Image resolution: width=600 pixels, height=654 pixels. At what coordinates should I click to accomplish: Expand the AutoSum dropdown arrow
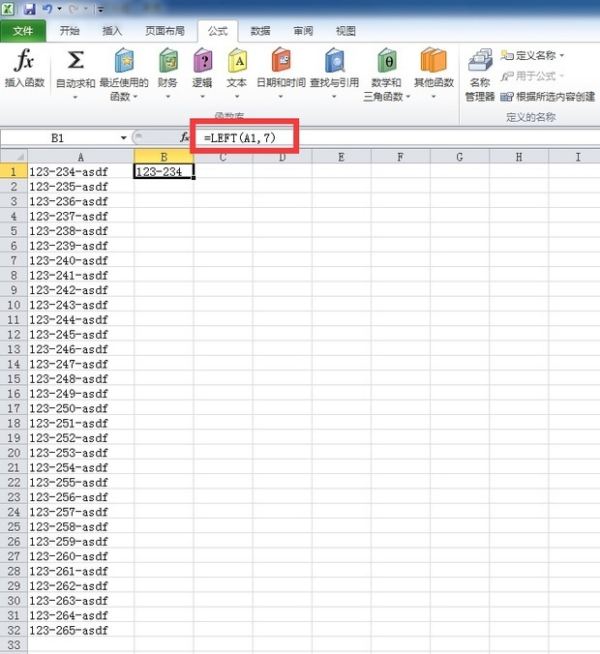pos(75,98)
